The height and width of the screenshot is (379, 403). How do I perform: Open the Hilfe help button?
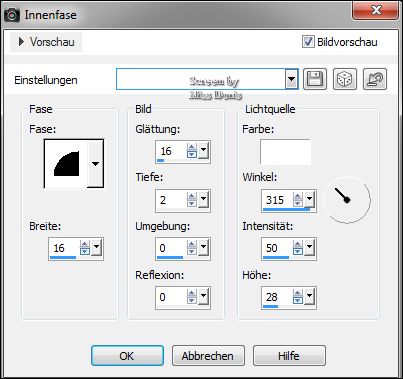(x=289, y=356)
